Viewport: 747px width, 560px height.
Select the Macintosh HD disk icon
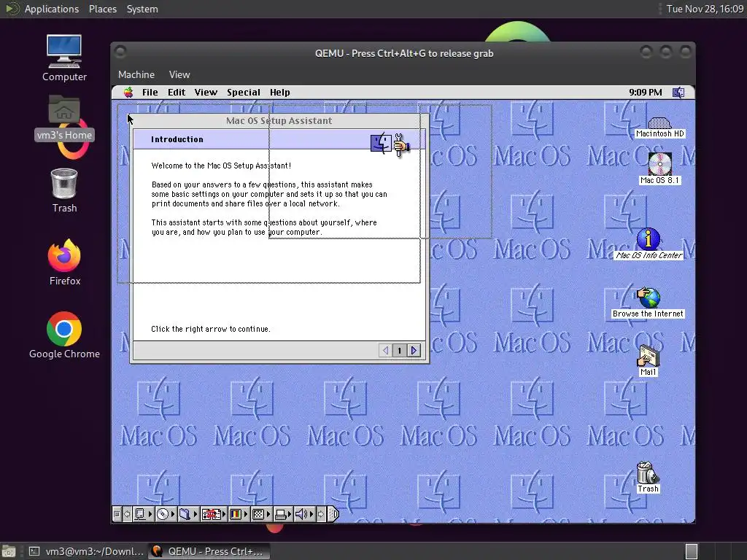pyautogui.click(x=659, y=128)
